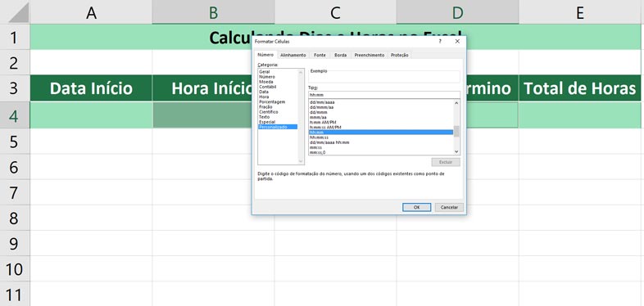Screen dimensions: 644x306
Task: Select column D header
Action: [457, 12]
